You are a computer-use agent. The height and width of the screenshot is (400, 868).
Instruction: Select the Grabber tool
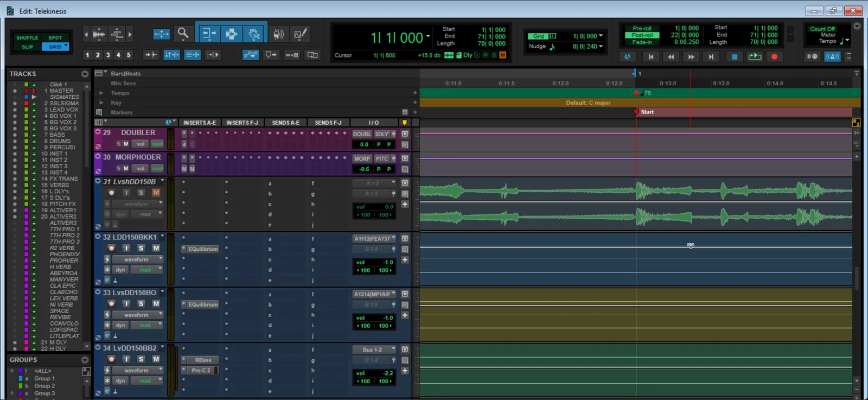[254, 34]
